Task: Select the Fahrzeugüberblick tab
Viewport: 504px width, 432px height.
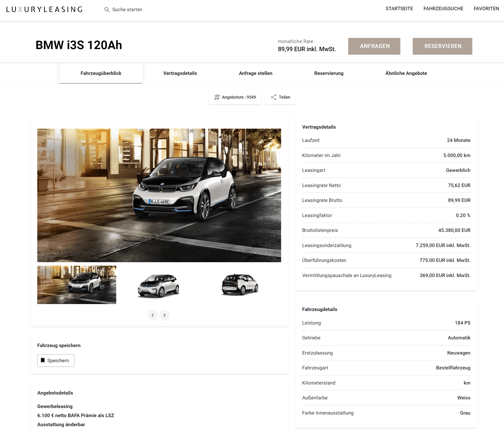Action: 101,73
